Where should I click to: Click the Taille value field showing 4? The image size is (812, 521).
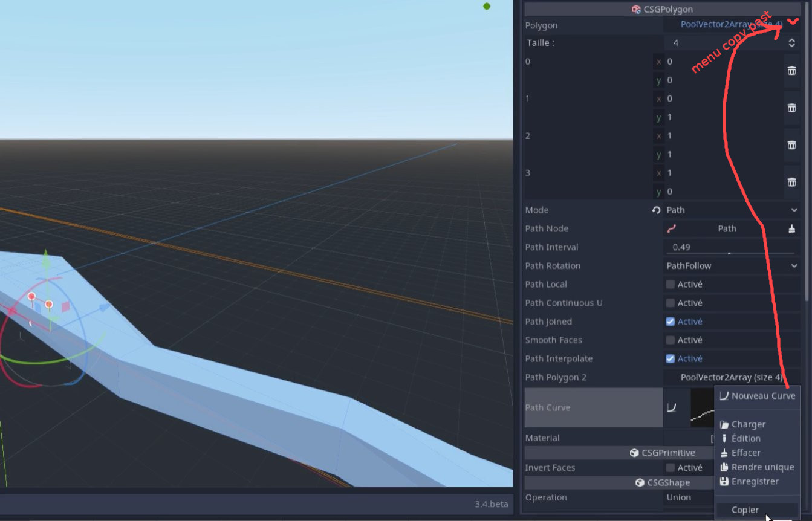tap(723, 43)
